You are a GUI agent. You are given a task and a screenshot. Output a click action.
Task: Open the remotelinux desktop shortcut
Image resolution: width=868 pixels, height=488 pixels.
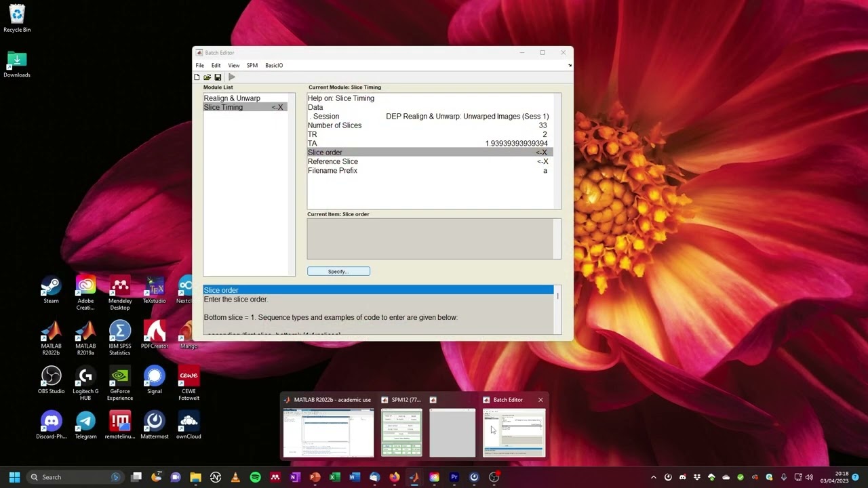pos(120,426)
